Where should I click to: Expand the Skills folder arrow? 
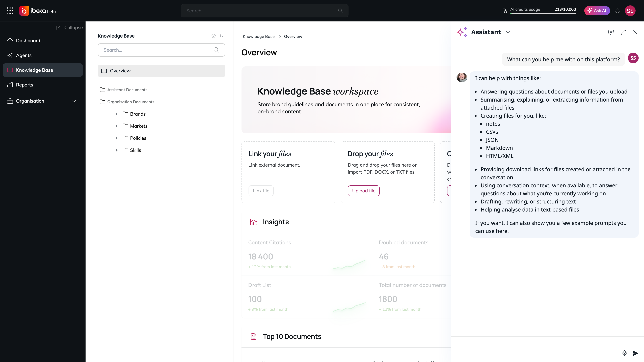[117, 150]
